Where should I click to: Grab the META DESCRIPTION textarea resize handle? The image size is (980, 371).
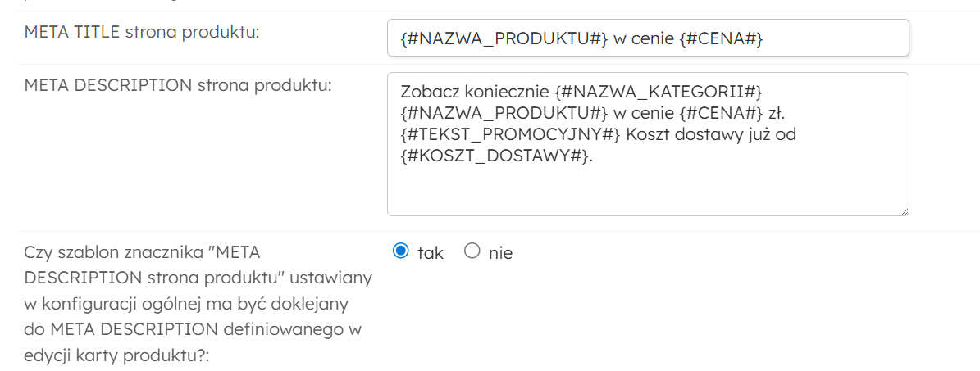(905, 211)
